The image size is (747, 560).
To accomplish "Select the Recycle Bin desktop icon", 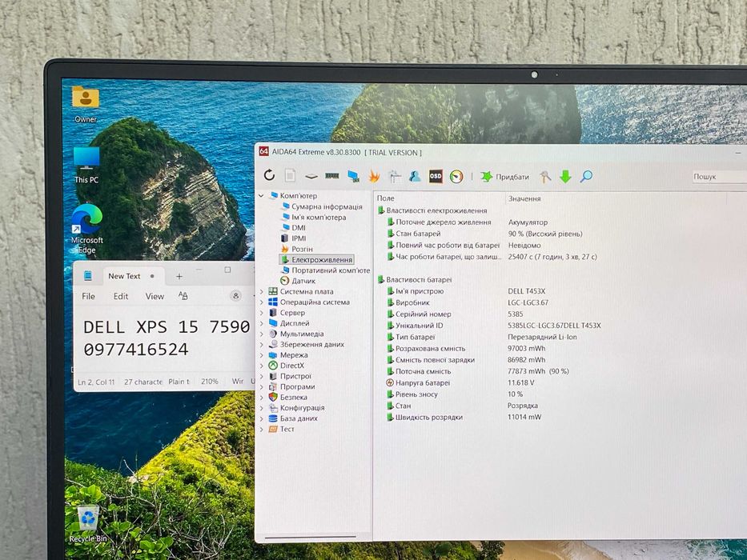I will (x=88, y=524).
